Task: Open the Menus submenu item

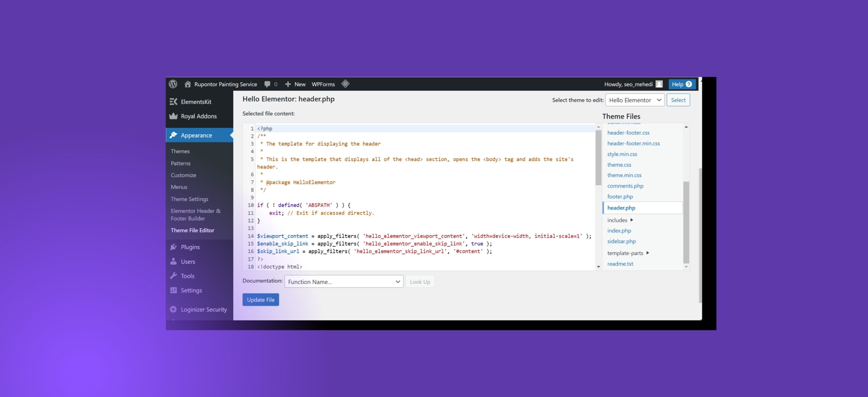Action: [179, 187]
